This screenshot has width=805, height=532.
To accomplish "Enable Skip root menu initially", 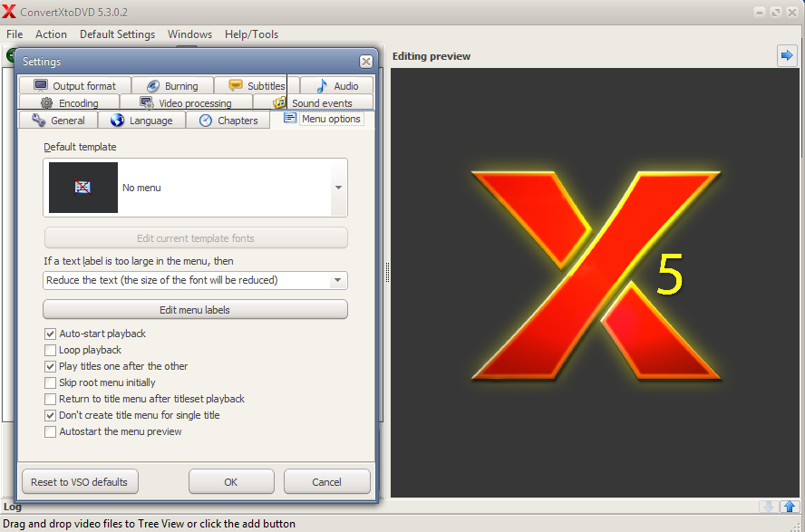I will click(50, 383).
